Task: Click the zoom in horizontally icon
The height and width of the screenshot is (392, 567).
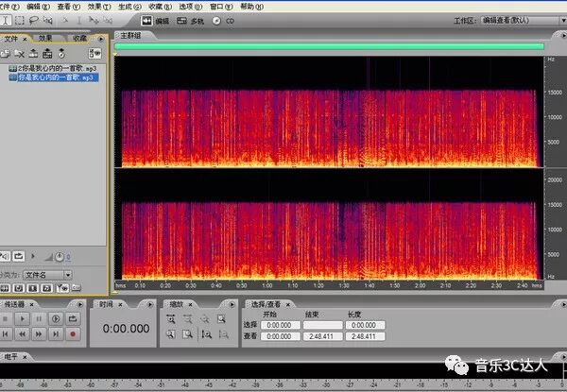Action: [171, 320]
